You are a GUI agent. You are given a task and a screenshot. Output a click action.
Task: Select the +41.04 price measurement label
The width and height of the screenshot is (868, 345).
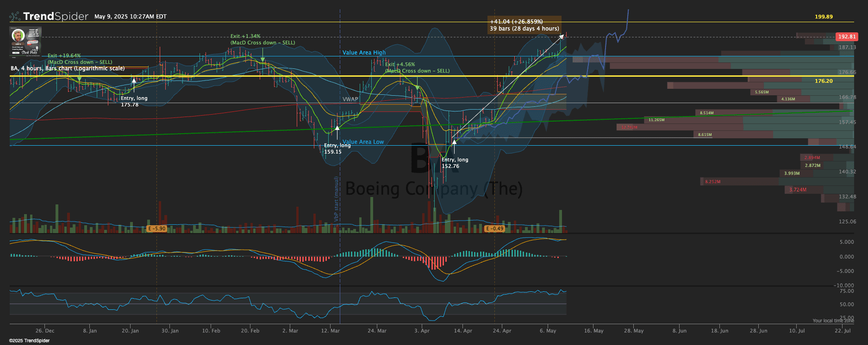[524, 25]
